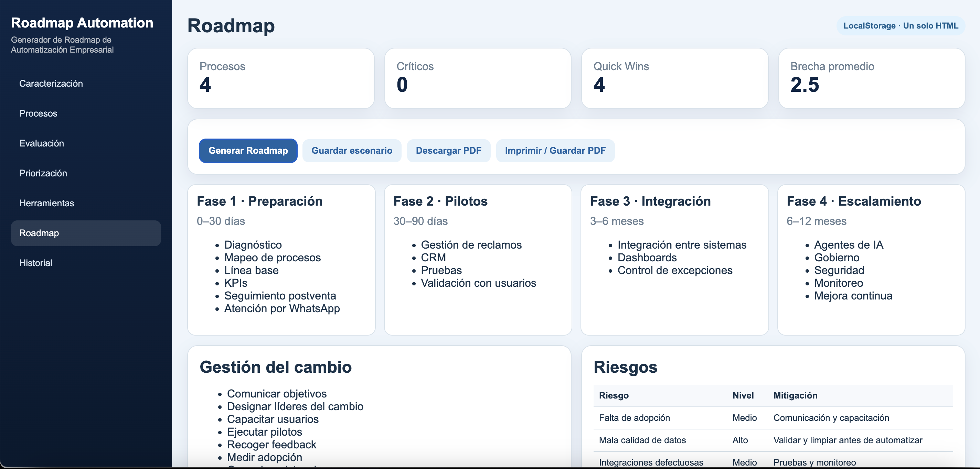The height and width of the screenshot is (469, 980).
Task: Click the Procesos summary card
Action: coord(281,78)
